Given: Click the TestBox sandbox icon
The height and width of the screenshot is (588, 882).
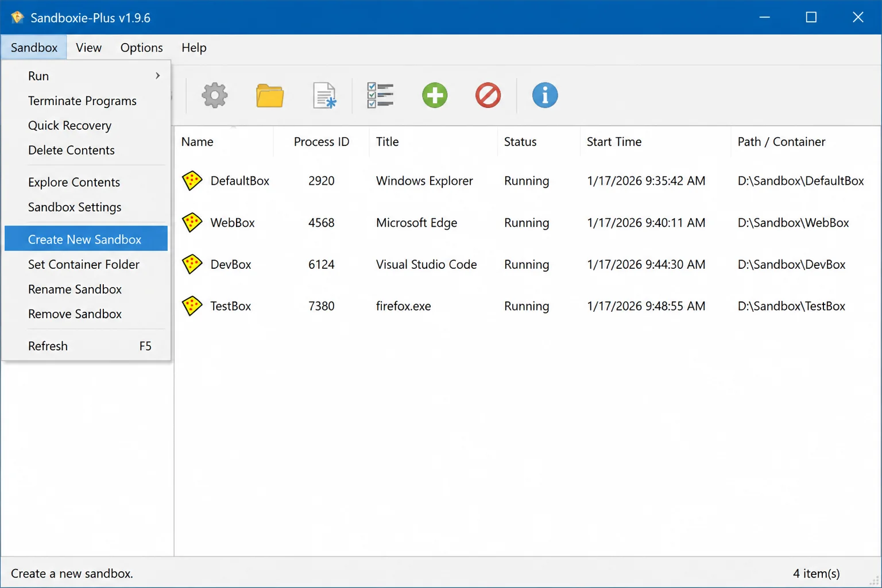Looking at the screenshot, I should click(192, 306).
